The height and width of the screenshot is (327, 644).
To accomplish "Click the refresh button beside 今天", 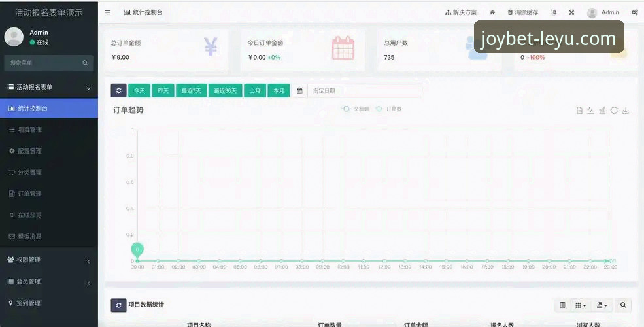I will [x=119, y=91].
